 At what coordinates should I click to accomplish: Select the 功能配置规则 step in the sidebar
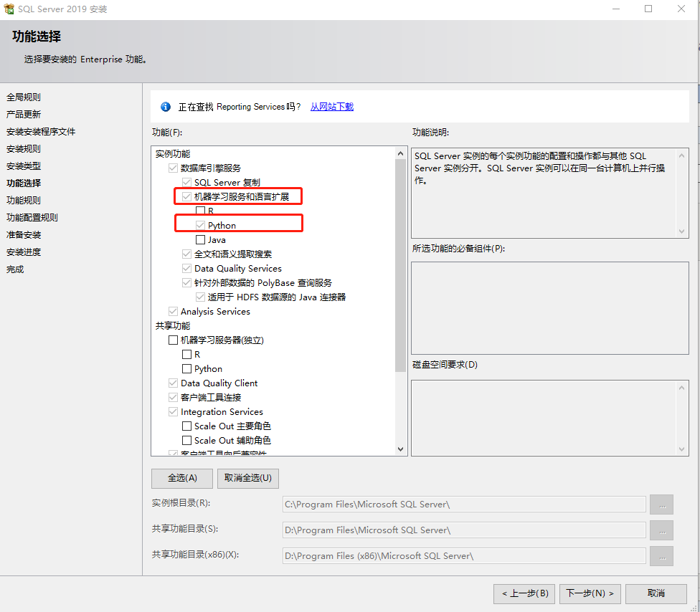[32, 218]
